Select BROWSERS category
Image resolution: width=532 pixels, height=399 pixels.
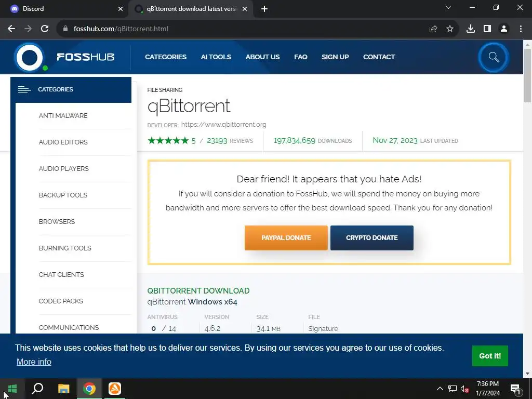(57, 221)
